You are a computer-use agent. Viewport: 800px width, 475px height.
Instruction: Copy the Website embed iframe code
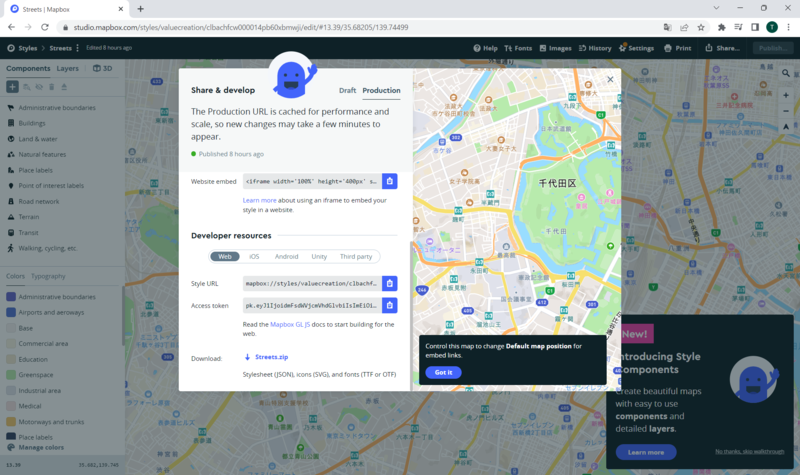coord(389,181)
